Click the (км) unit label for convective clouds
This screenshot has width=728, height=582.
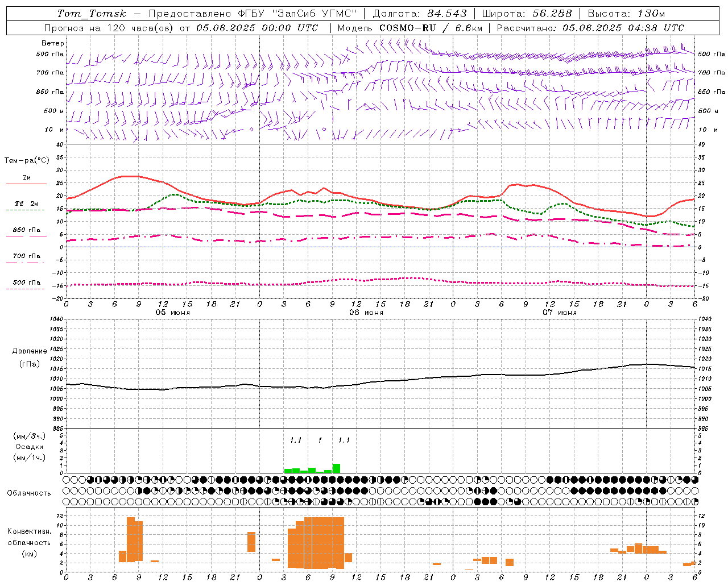(x=30, y=554)
